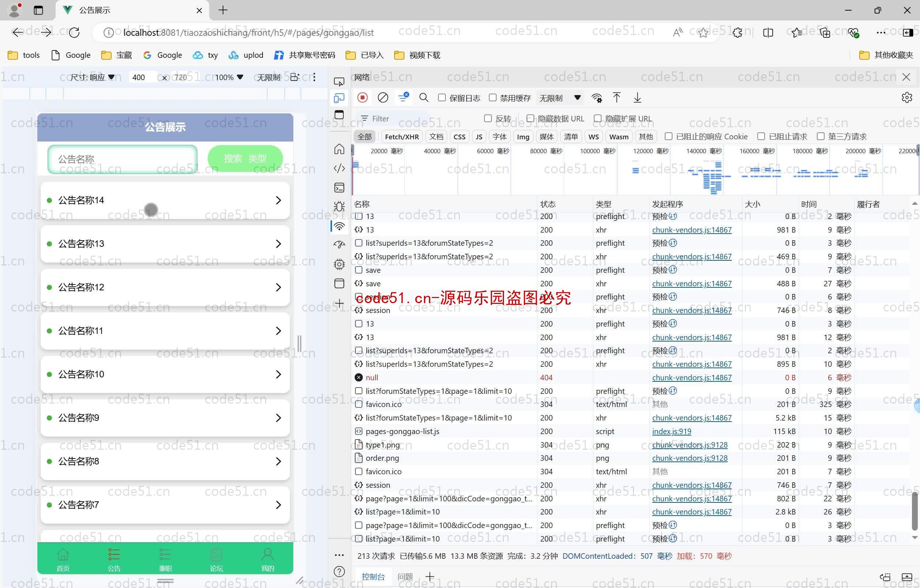Click the browser refresh button
The image size is (920, 588).
(75, 33)
